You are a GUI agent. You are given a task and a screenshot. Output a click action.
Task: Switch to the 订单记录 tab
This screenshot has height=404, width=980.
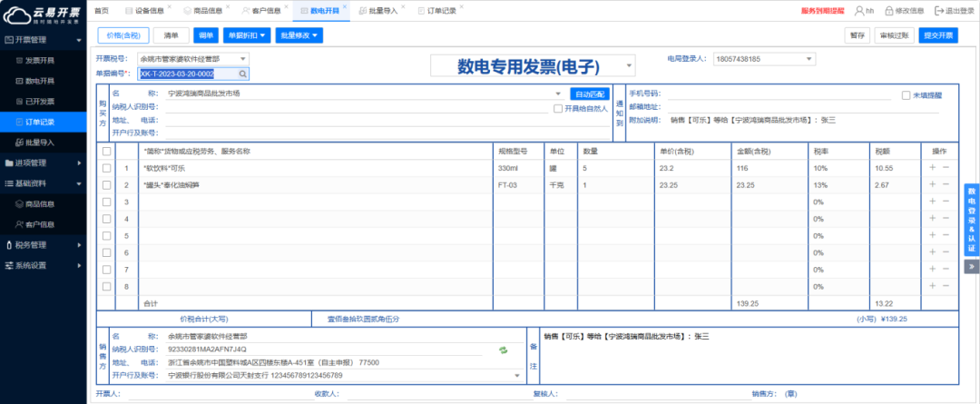click(436, 11)
